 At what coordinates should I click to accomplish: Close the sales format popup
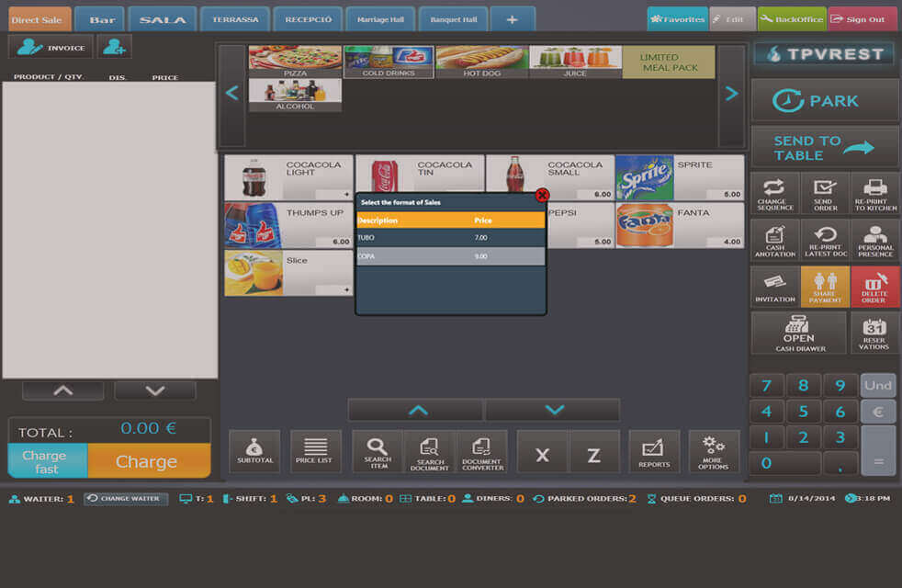[x=542, y=195]
